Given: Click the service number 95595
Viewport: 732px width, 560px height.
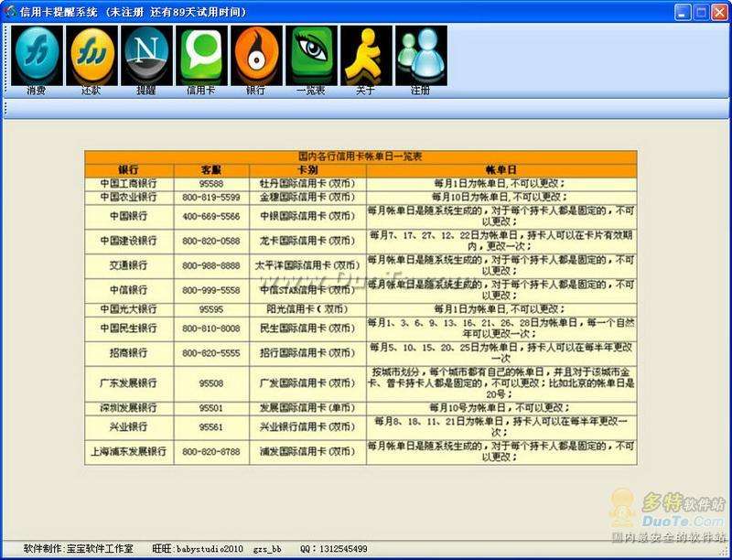Looking at the screenshot, I should pyautogui.click(x=211, y=310).
